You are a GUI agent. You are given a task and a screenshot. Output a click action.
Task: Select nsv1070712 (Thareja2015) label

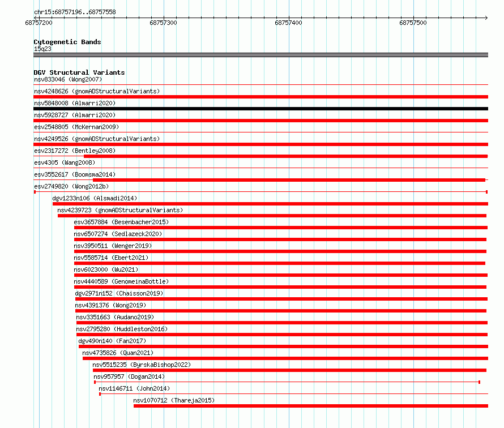click(174, 400)
